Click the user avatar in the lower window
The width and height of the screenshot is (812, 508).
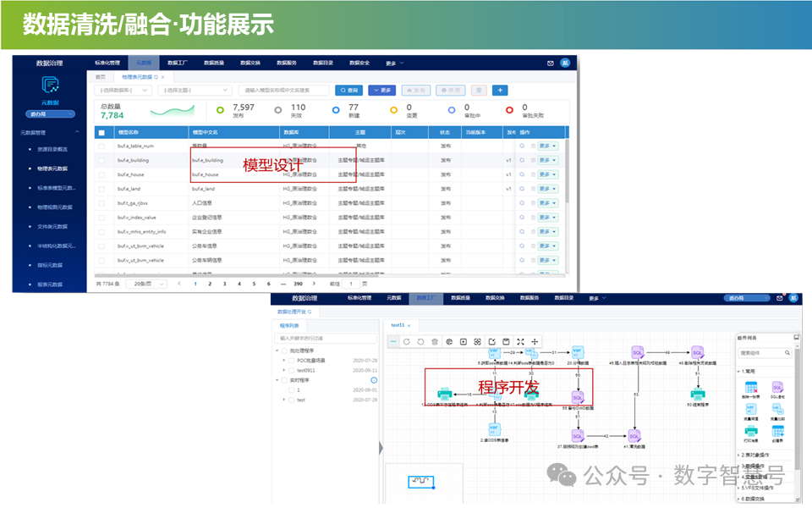(793, 298)
